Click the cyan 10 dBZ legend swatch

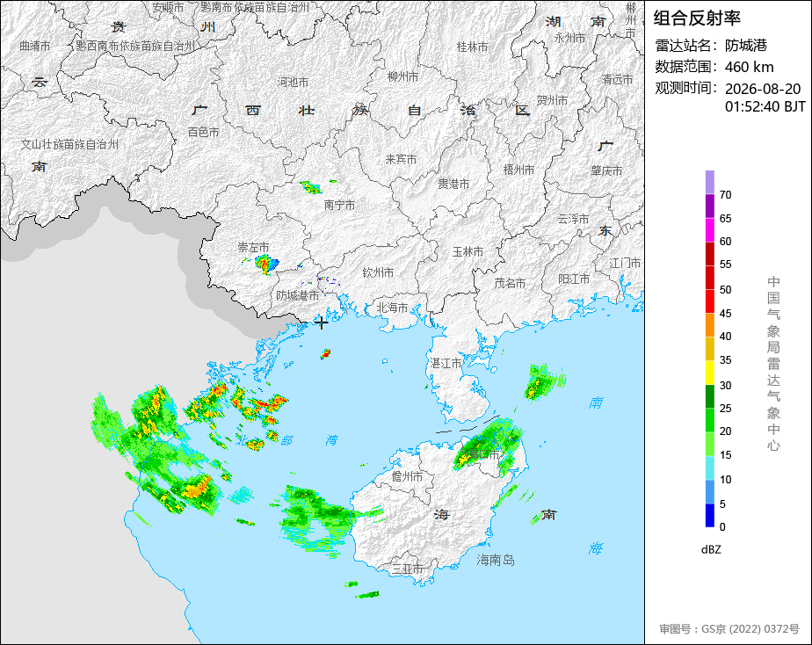point(709,468)
